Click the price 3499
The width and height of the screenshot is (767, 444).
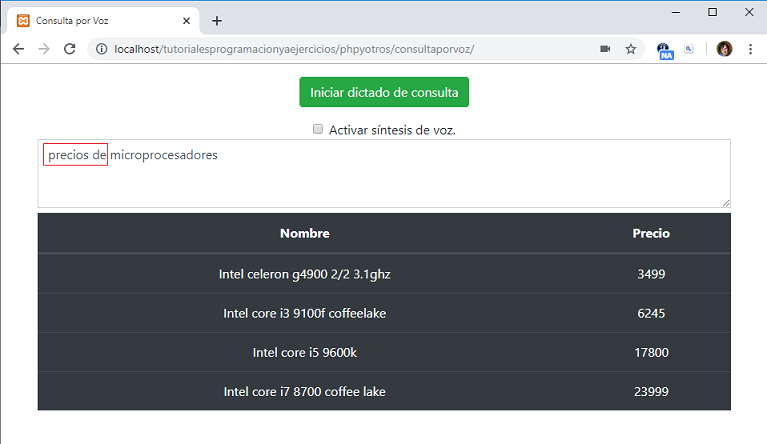tap(651, 274)
